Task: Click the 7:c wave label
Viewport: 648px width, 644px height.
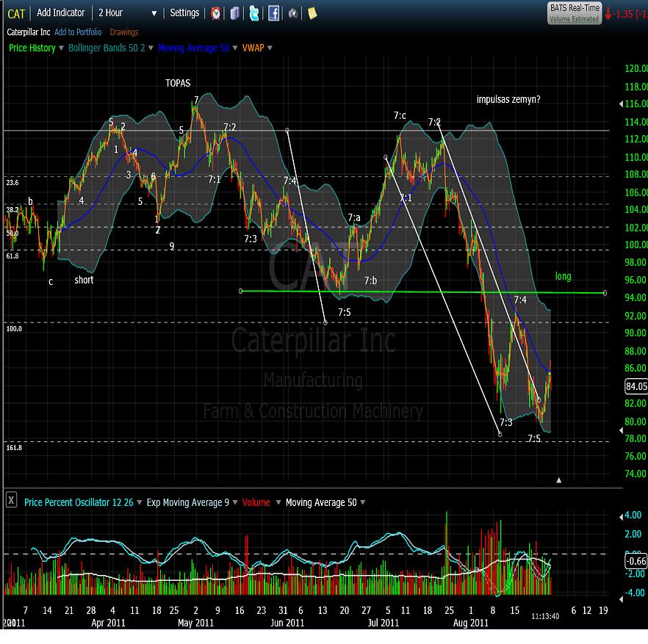Action: (400, 116)
